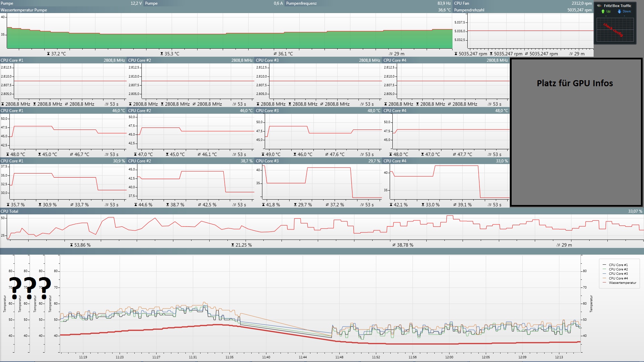Click the CPU Total average symbol
Image resolution: width=644 pixels, height=362 pixels.
(x=394, y=245)
